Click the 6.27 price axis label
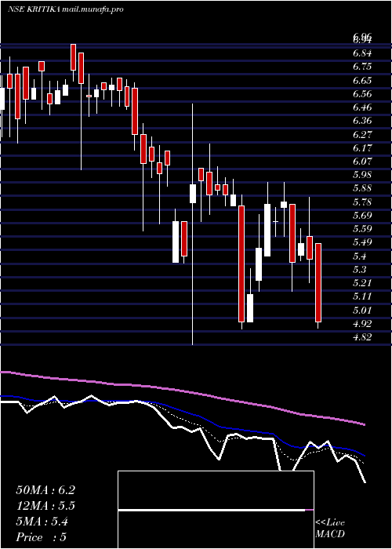 pyautogui.click(x=362, y=134)
